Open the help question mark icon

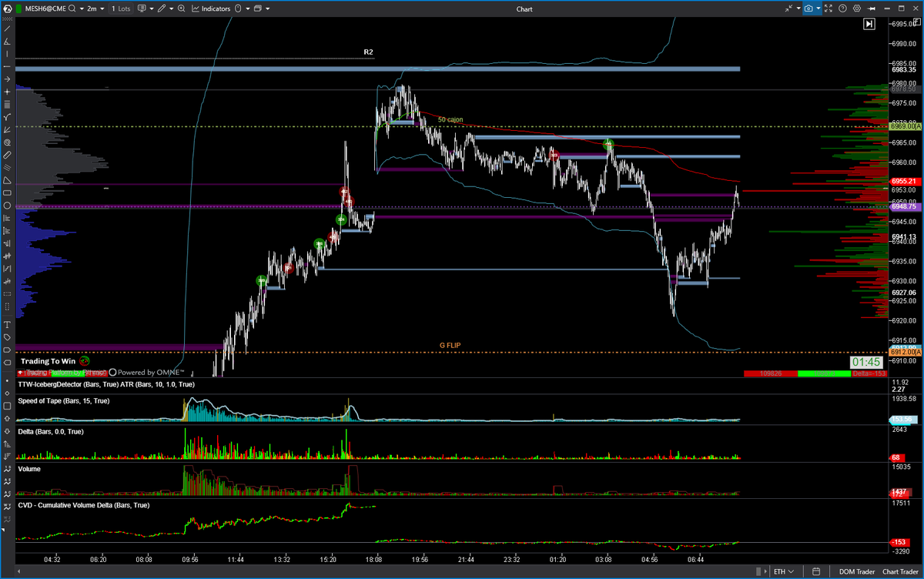pyautogui.click(x=842, y=8)
